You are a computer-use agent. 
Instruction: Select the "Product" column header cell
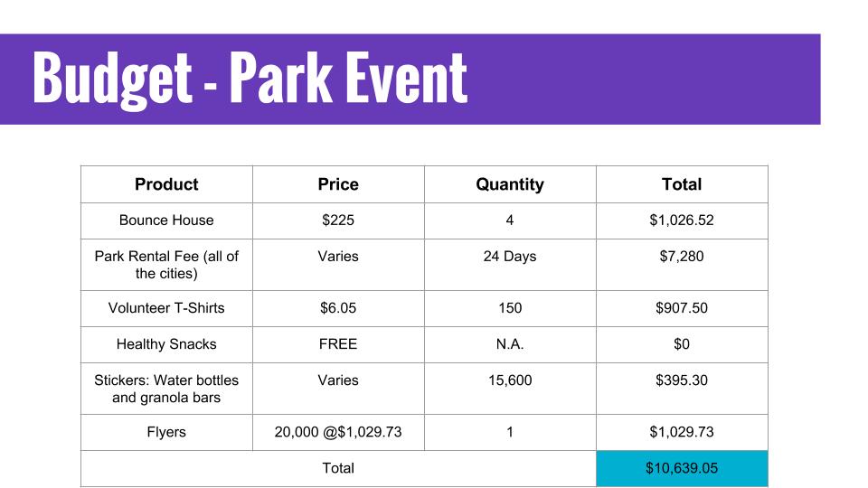click(166, 184)
